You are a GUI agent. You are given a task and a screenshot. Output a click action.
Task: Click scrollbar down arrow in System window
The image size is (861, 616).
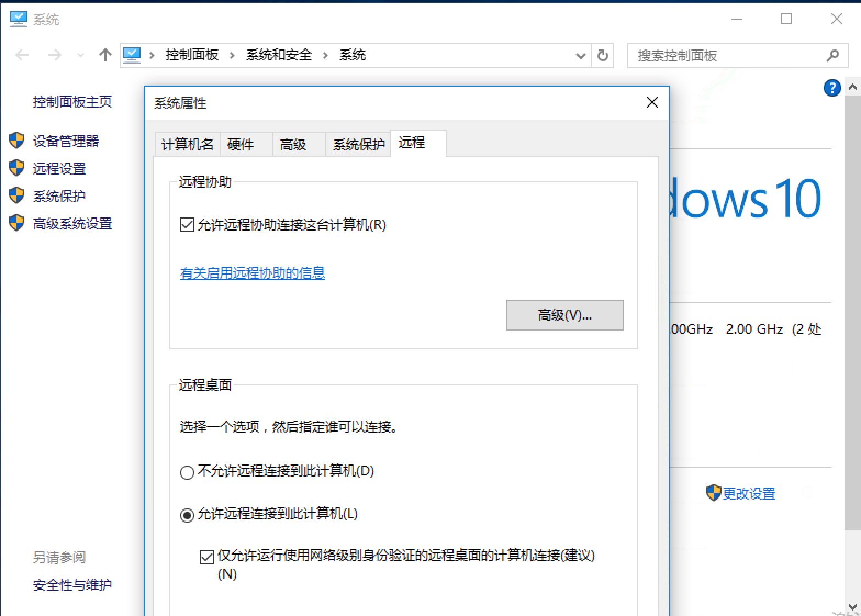pos(853,607)
